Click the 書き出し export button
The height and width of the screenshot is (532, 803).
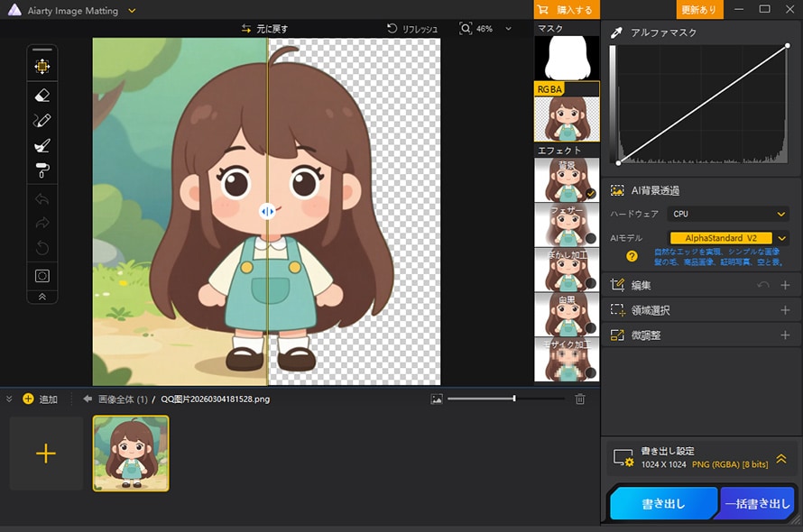pos(663,503)
